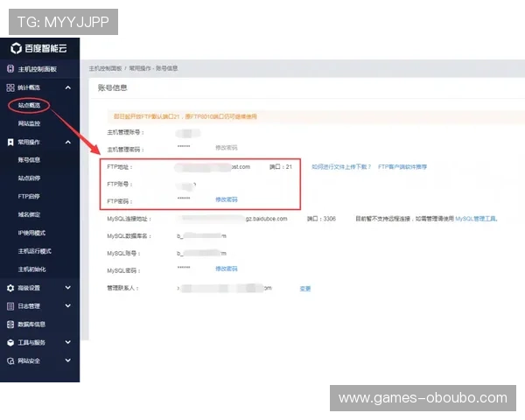Click 修改密码 next to 主机管理密码
The height and width of the screenshot is (420, 525).
pos(227,148)
